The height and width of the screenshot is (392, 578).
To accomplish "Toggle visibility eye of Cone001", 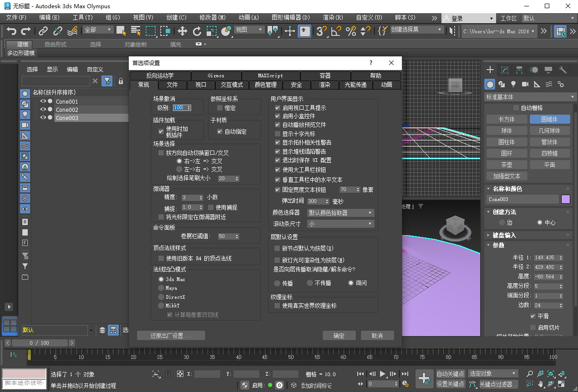I will tap(43, 101).
